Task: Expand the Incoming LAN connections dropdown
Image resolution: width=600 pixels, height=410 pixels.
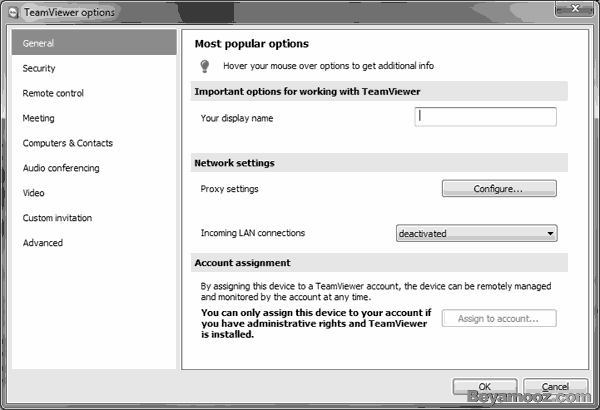Action: (477, 234)
